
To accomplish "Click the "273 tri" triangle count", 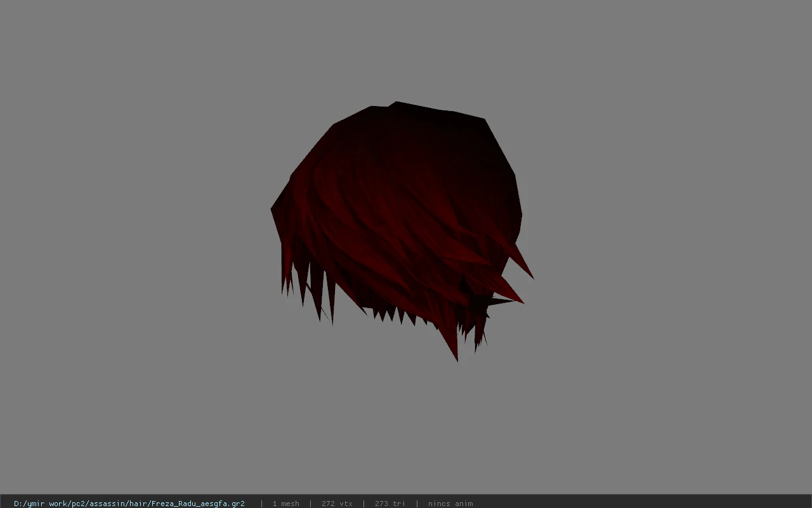I will tap(390, 504).
